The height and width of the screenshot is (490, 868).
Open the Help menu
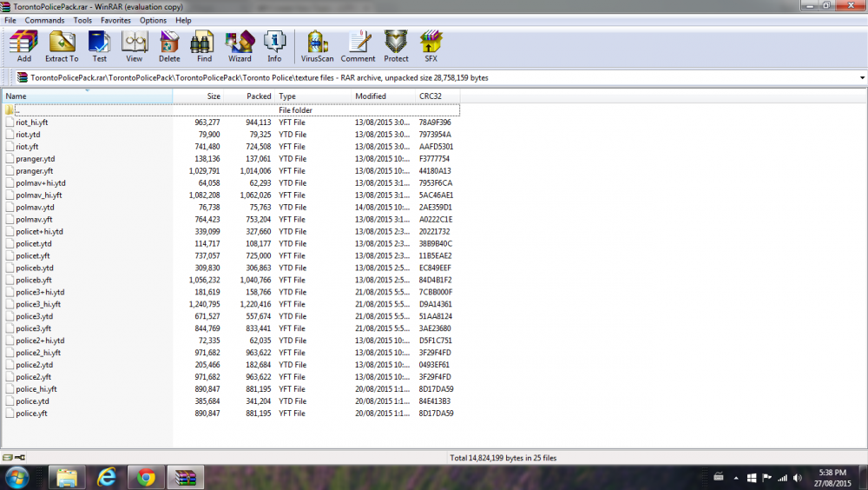pyautogui.click(x=183, y=20)
